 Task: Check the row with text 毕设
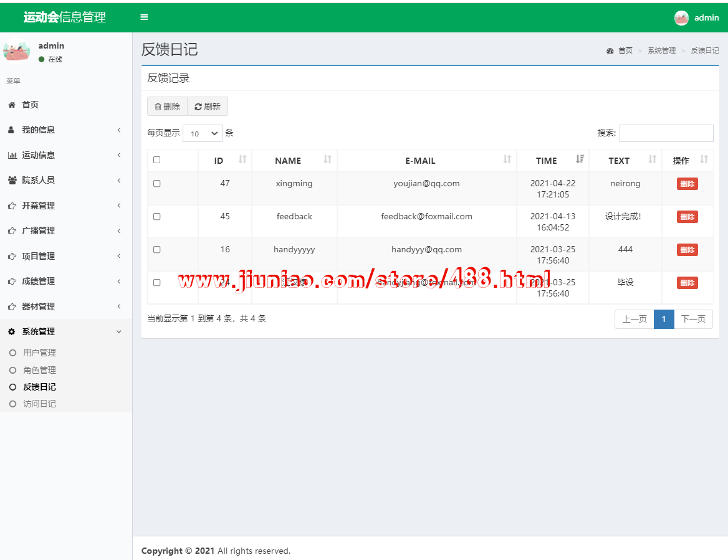[x=157, y=283]
